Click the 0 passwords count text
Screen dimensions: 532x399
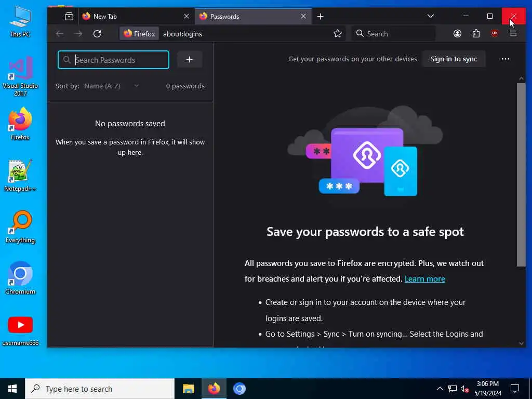pos(185,86)
